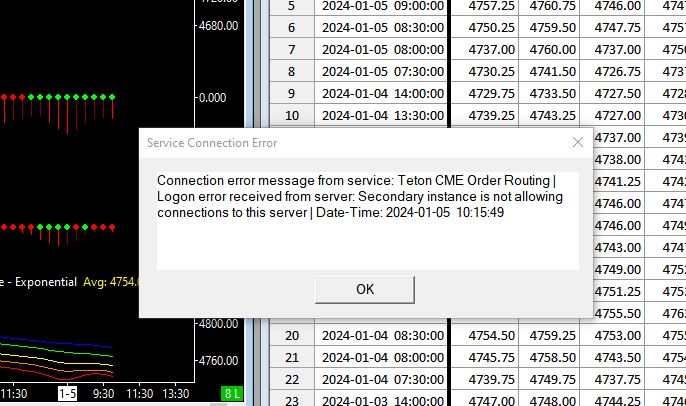Click the cell with value 4757.25

point(485,6)
